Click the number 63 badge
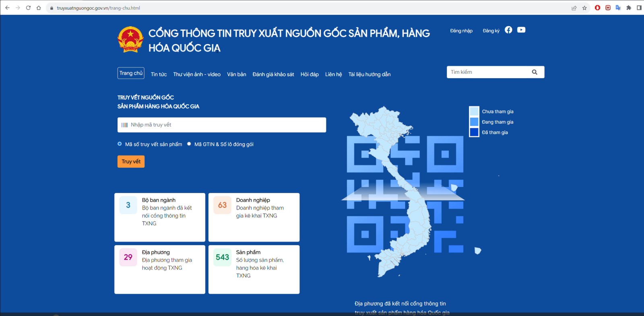 point(222,205)
